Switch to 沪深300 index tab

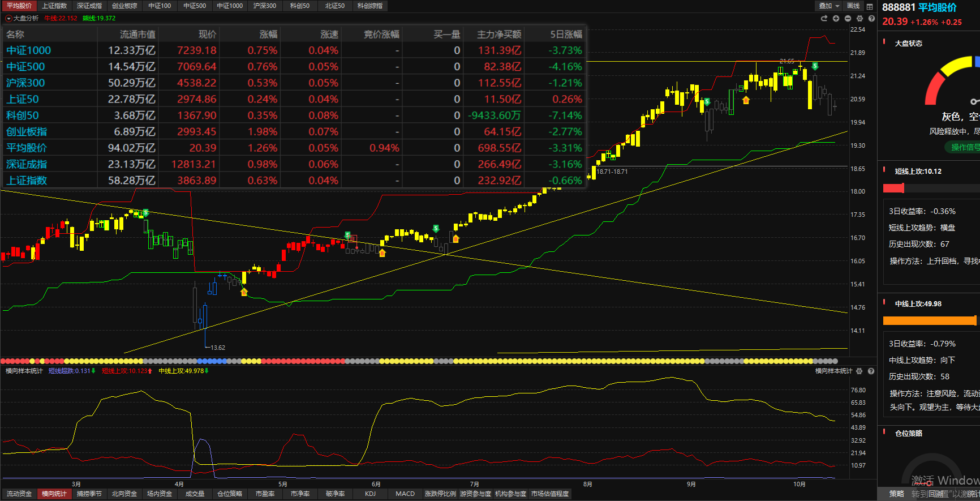click(265, 6)
